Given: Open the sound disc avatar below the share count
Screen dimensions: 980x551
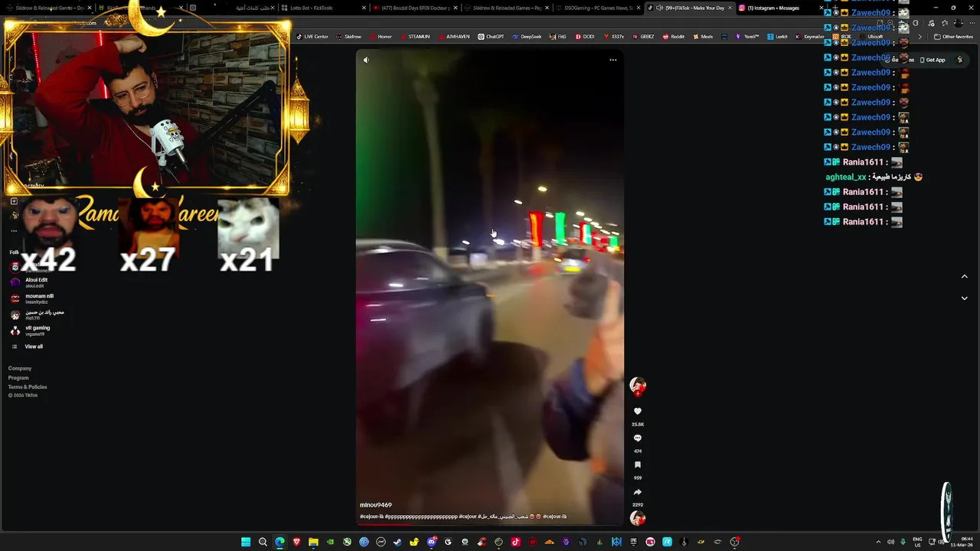Looking at the screenshot, I should click(x=637, y=518).
